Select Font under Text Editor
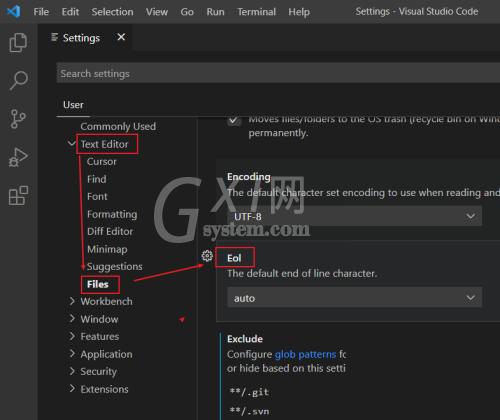This screenshot has height=420, width=500. click(x=97, y=197)
